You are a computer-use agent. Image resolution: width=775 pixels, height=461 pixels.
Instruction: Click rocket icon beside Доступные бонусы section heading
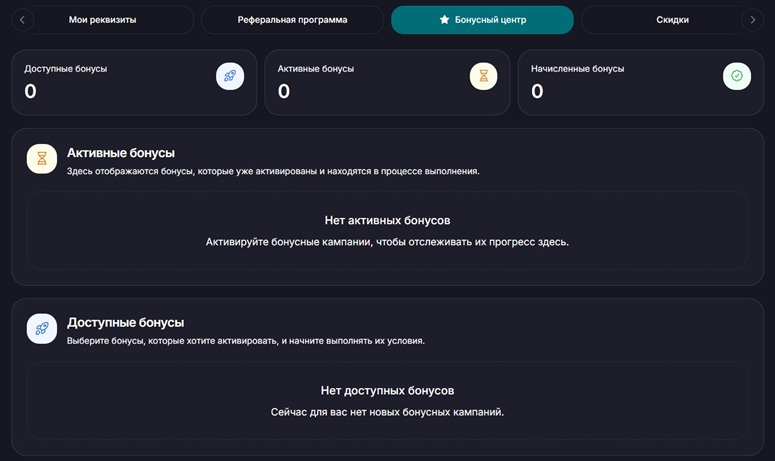[x=42, y=329]
